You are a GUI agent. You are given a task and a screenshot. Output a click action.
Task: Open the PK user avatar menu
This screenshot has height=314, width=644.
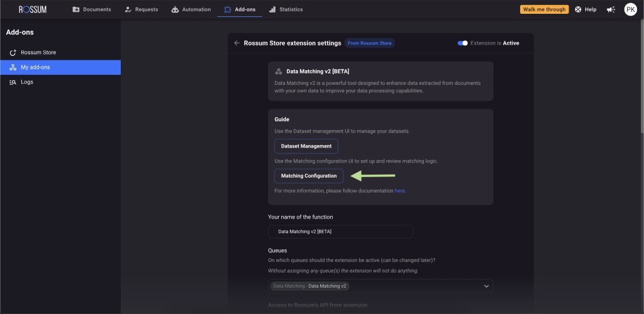[630, 9]
